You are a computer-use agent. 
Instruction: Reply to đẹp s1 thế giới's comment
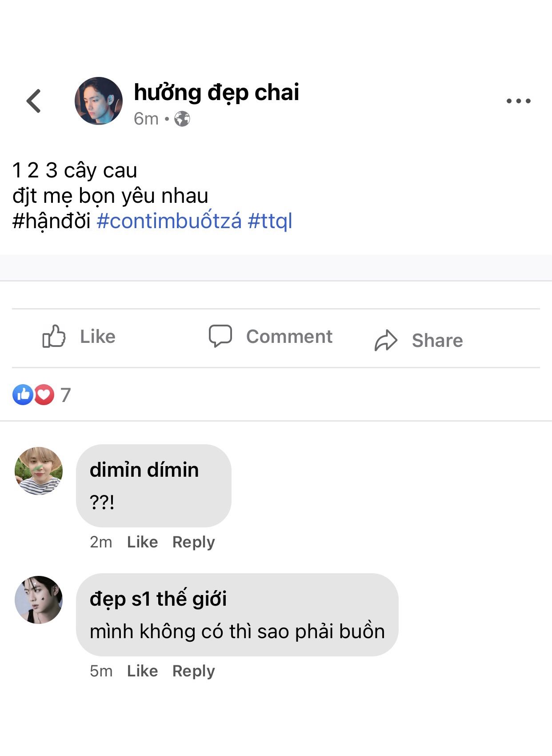pos(193,671)
